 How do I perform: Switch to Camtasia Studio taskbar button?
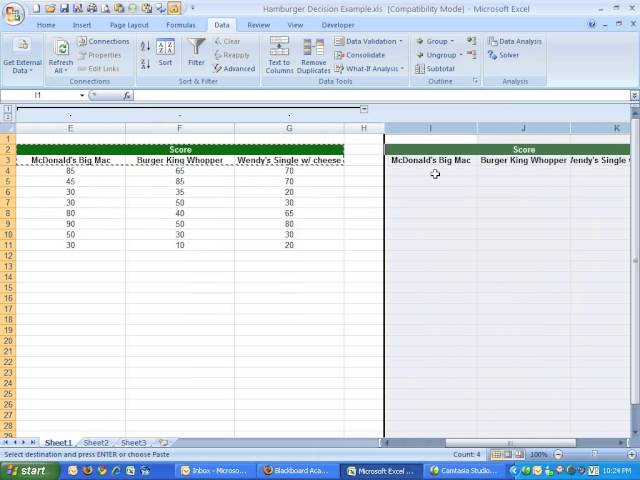pyautogui.click(x=465, y=471)
